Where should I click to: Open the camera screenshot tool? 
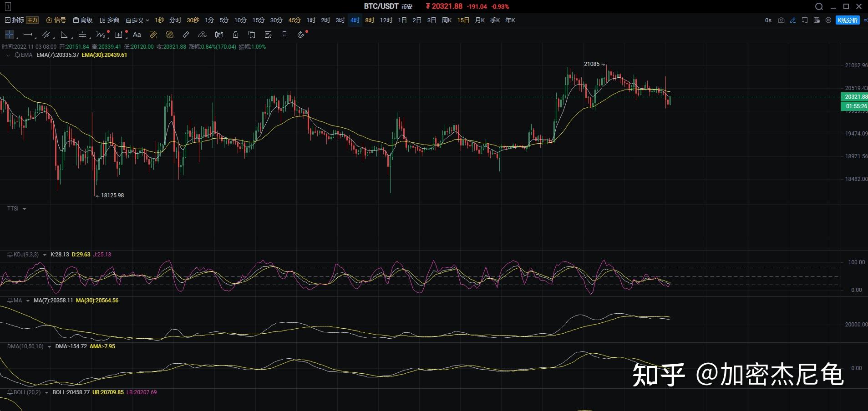pos(781,20)
